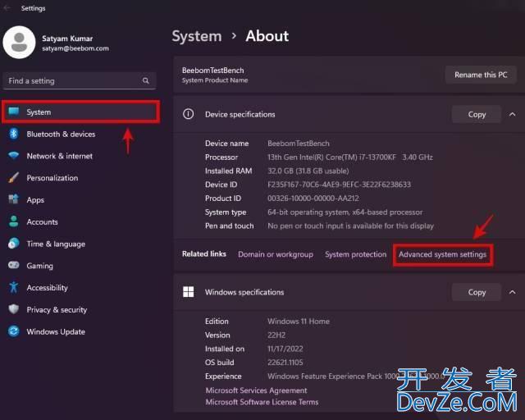Open Network & internet settings
The width and height of the screenshot is (525, 420).
80,156
